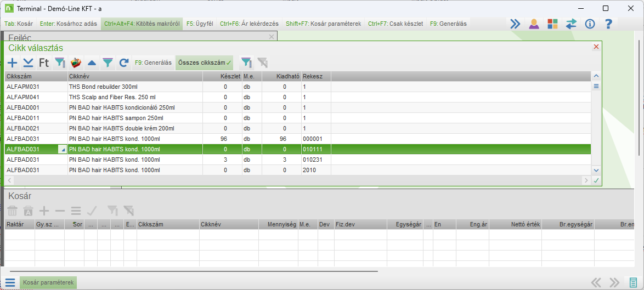Click the document icon in bottom-right corner

(x=634, y=283)
